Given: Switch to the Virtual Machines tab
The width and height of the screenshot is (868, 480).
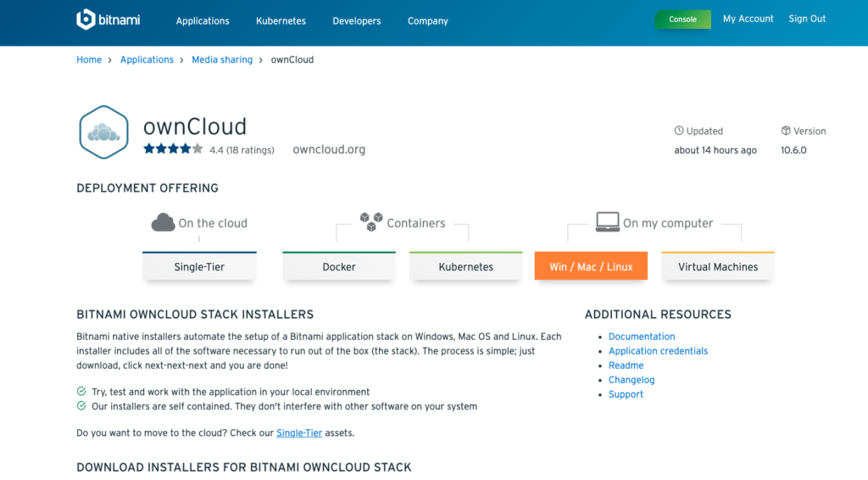Looking at the screenshot, I should (718, 266).
